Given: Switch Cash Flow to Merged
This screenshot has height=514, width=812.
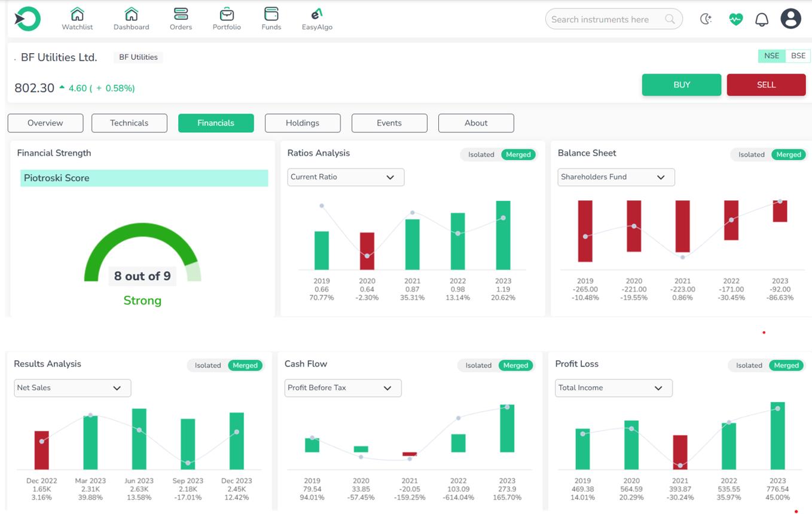Looking at the screenshot, I should (515, 365).
